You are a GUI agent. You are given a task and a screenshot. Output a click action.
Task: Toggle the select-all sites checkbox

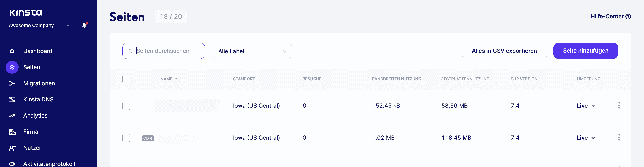(126, 79)
